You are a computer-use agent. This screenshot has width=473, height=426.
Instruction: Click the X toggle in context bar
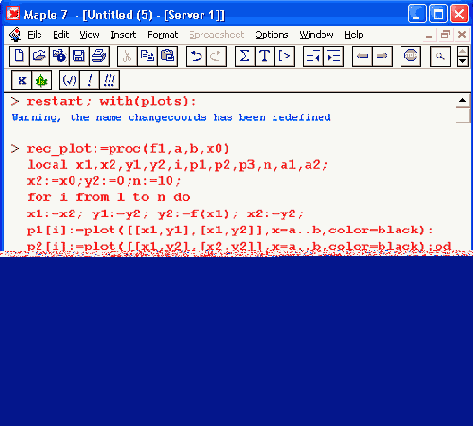point(22,80)
